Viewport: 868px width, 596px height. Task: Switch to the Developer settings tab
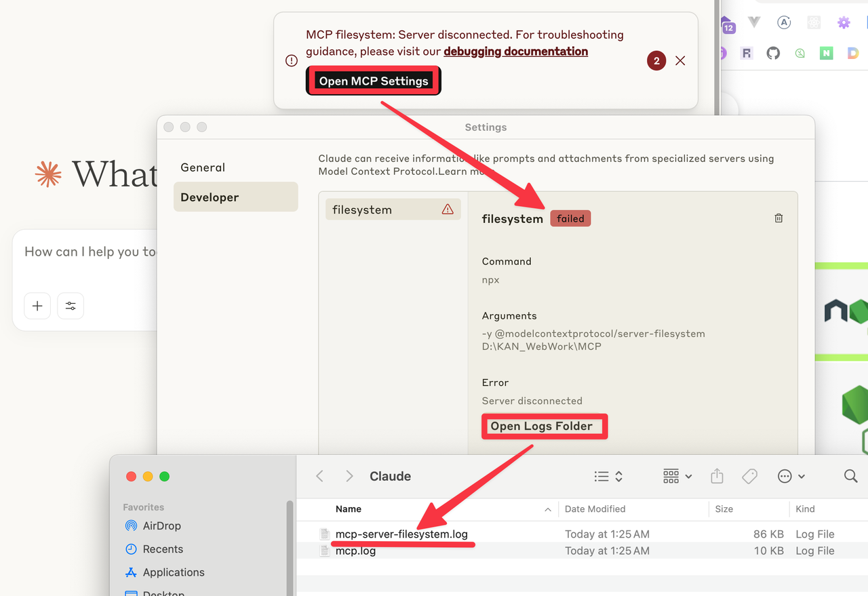click(235, 197)
